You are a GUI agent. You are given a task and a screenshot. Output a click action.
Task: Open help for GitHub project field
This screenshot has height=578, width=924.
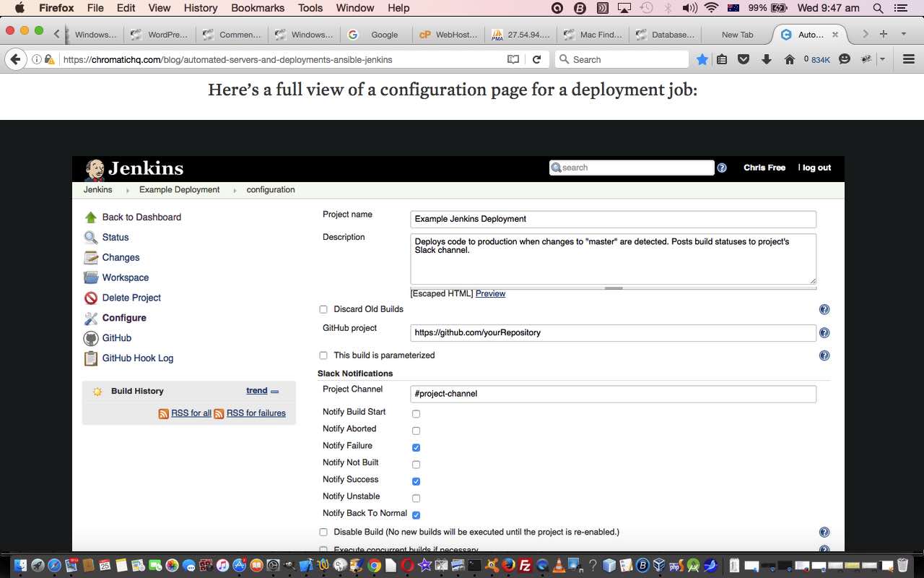(x=824, y=333)
